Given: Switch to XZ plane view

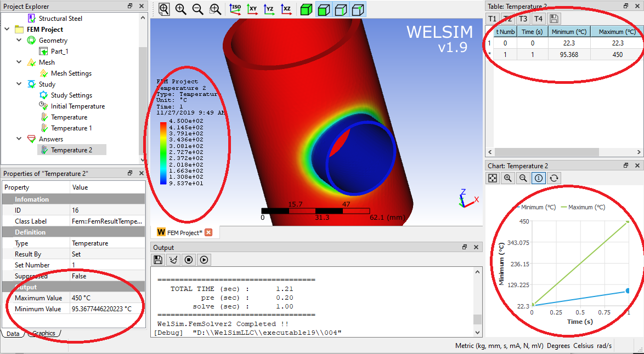Looking at the screenshot, I should tap(286, 9).
